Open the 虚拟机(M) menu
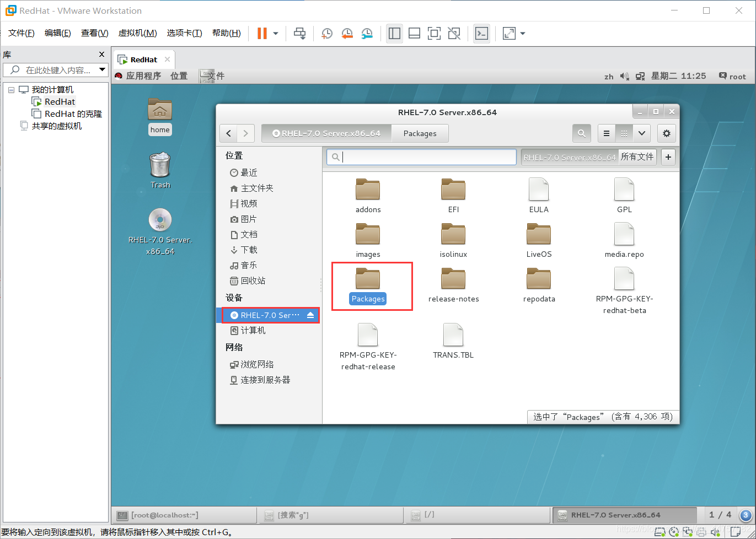This screenshot has height=539, width=756. [x=138, y=33]
